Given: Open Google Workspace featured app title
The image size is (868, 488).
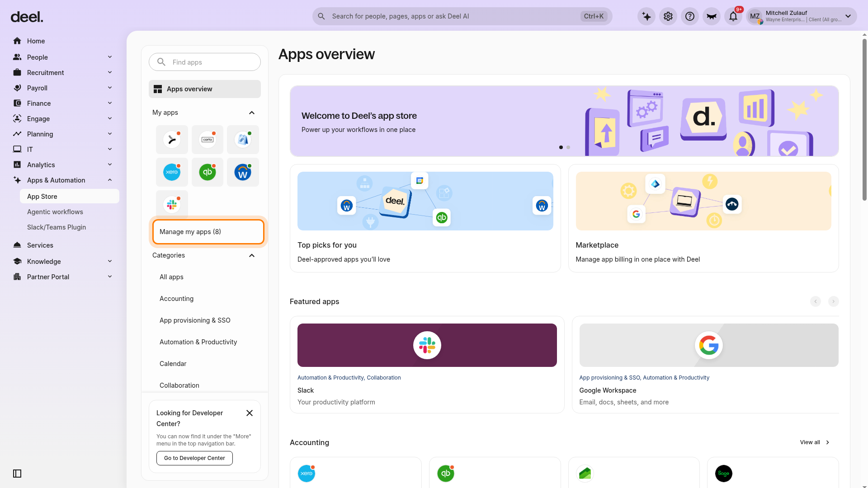Looking at the screenshot, I should (608, 390).
